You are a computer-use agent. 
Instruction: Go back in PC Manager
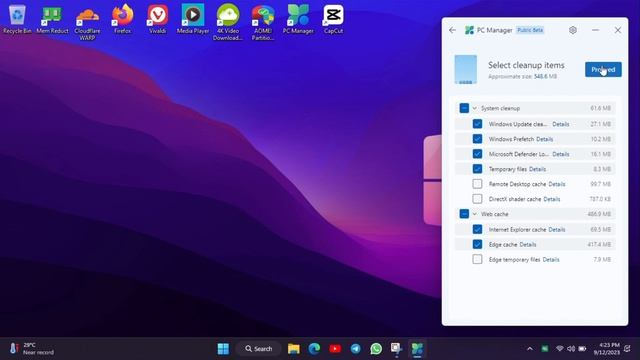(x=452, y=30)
